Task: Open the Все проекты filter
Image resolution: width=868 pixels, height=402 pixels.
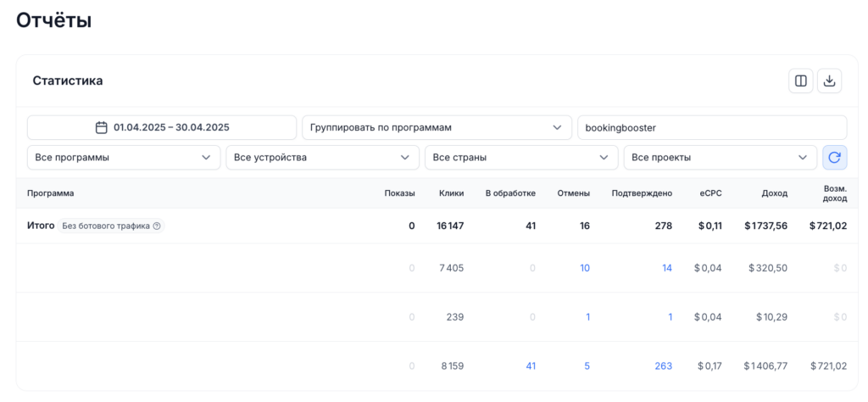Action: (x=720, y=158)
